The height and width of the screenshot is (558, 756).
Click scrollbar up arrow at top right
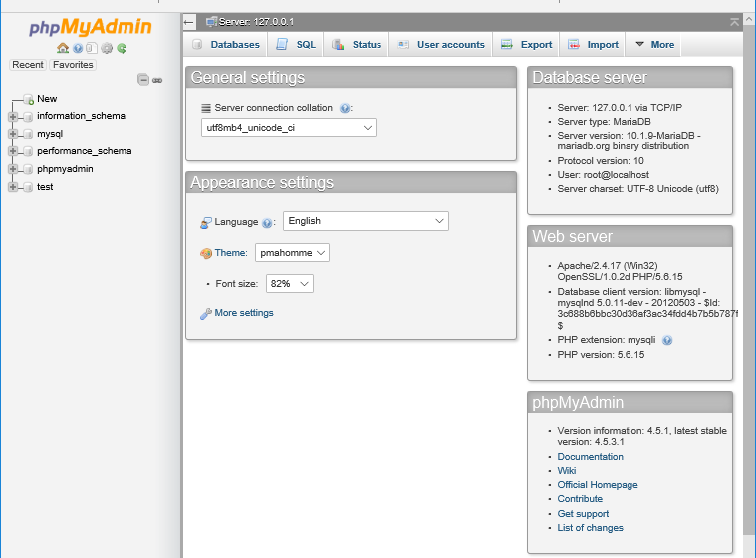(x=749, y=19)
